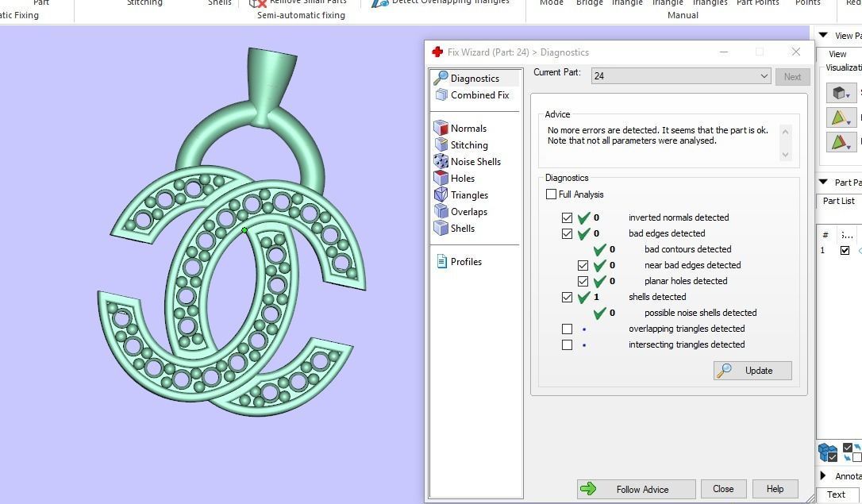
Task: Click the invert selection icon with arrows
Action: pos(852,452)
